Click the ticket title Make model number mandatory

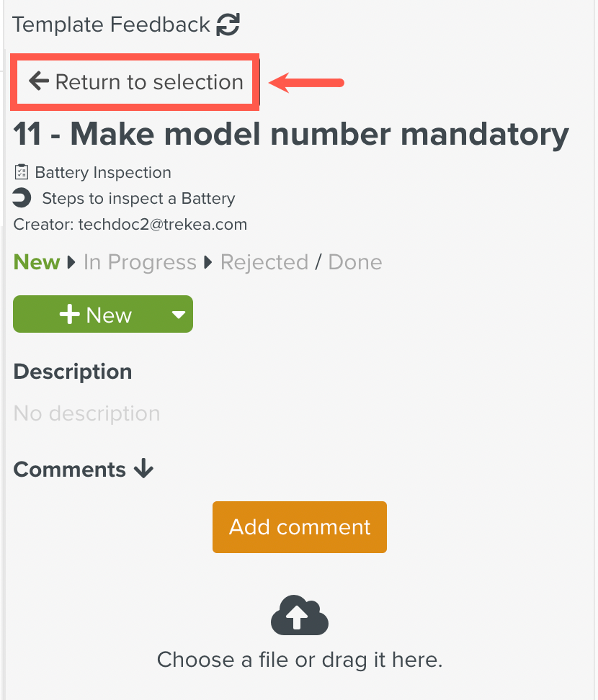pyautogui.click(x=291, y=134)
